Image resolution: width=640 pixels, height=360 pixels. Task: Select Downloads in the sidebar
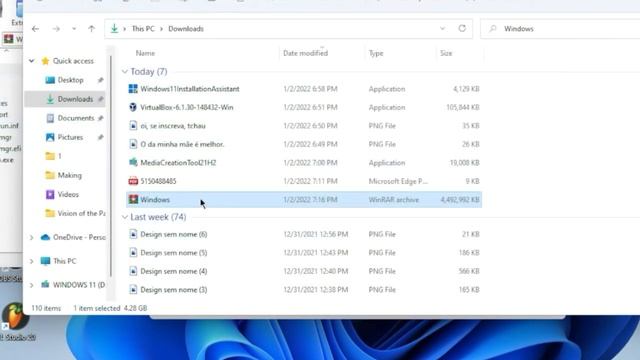point(75,99)
